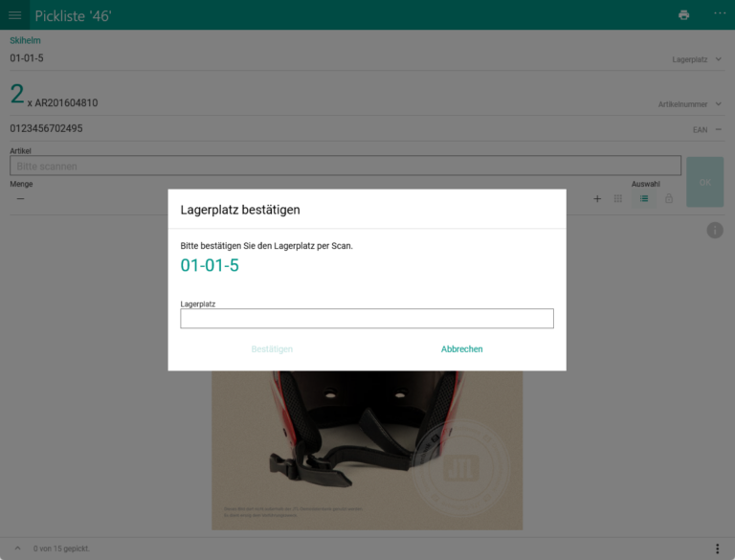Expand the Lagerplatz row chevron
The width and height of the screenshot is (735, 560).
click(x=718, y=59)
